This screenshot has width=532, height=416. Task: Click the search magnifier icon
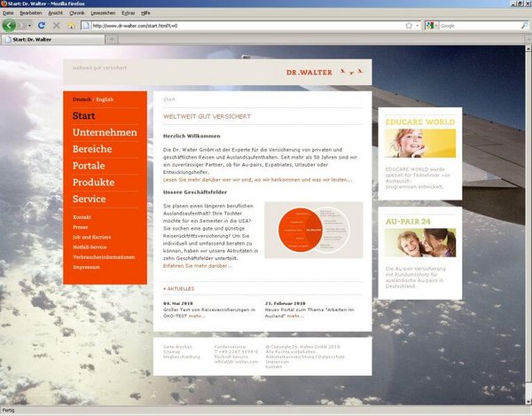(x=524, y=26)
